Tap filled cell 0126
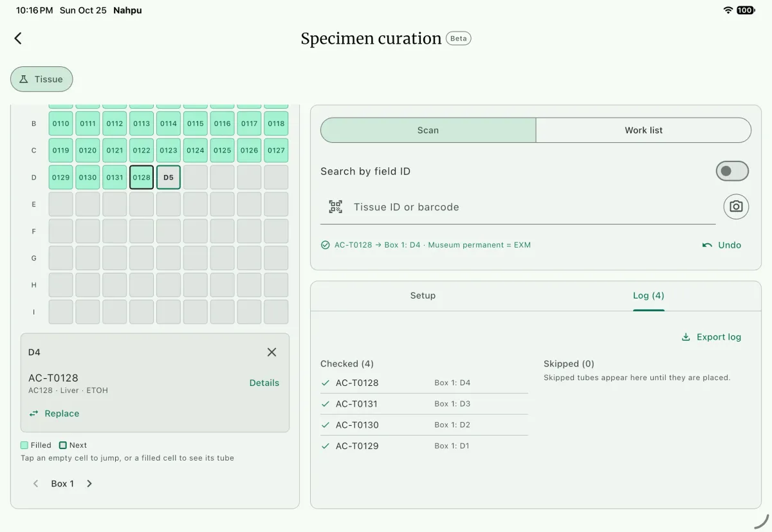 point(249,151)
